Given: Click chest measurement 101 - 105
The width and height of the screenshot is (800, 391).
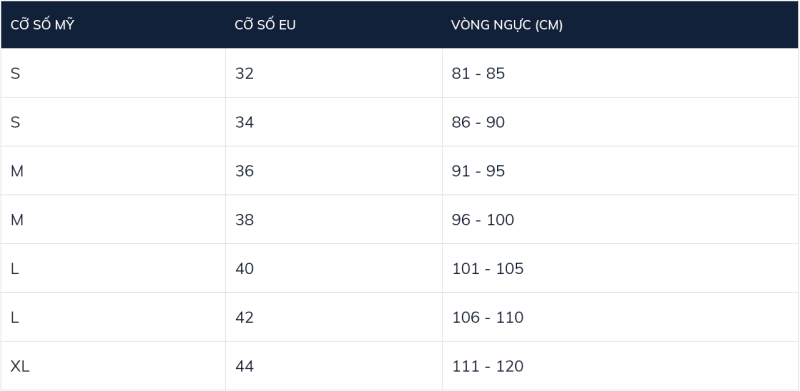Looking at the screenshot, I should click(488, 268).
